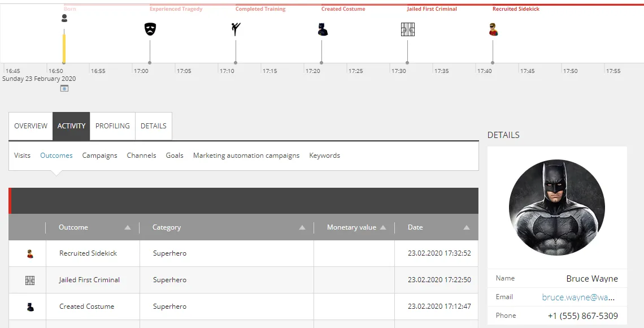Click the bruce.wayne email link
Viewport: 644px width, 328px height.
click(x=578, y=297)
